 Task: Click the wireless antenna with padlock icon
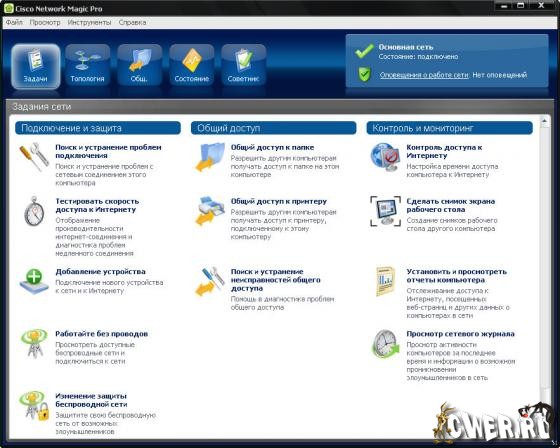coord(34,406)
